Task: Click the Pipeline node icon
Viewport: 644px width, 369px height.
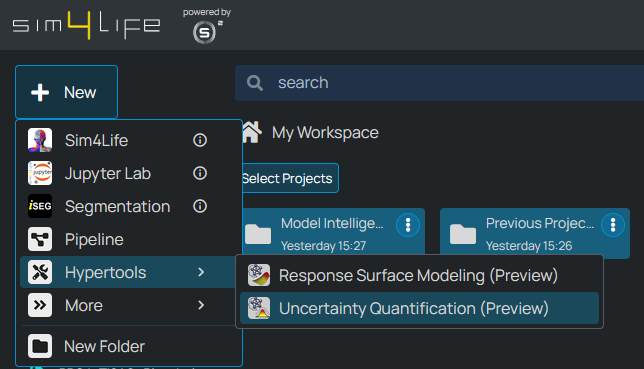Action: 40,239
